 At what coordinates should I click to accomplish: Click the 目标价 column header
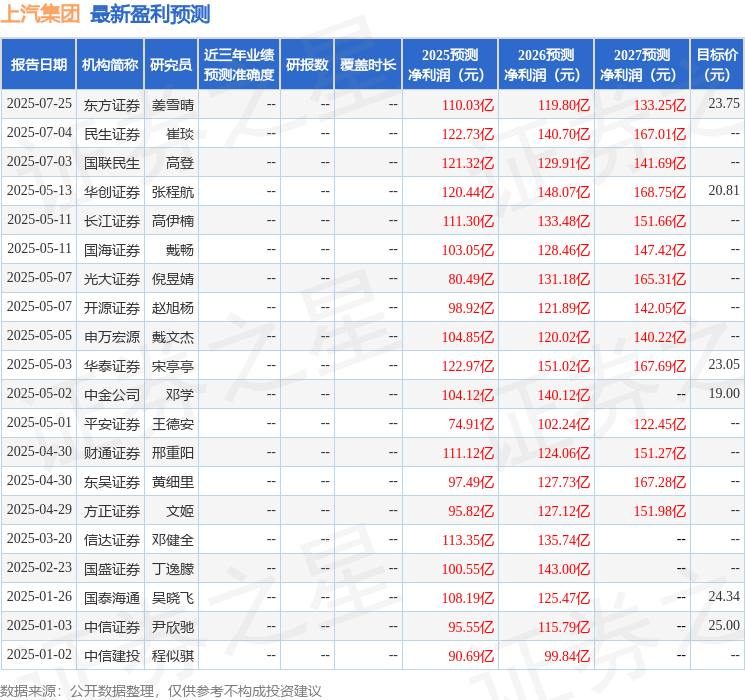(716, 65)
